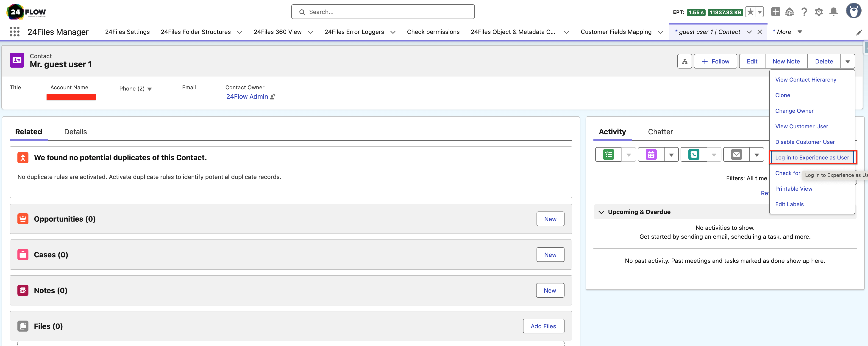Switch to the Details tab
Viewport: 868px width, 346px height.
point(75,132)
